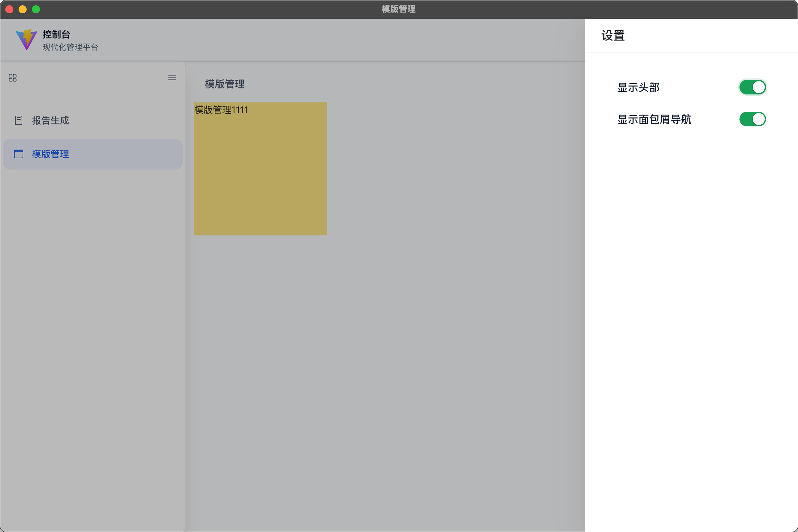Disable the 显示头部 toggle

[x=752, y=87]
